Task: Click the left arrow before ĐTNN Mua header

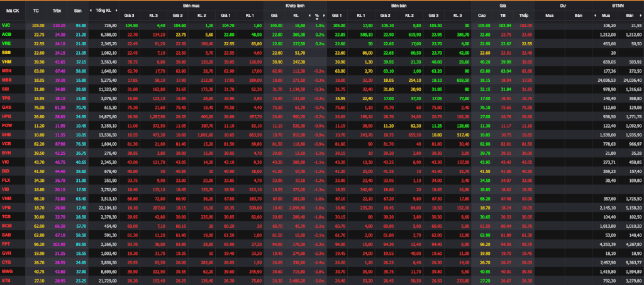Action: pyautogui.click(x=596, y=15)
